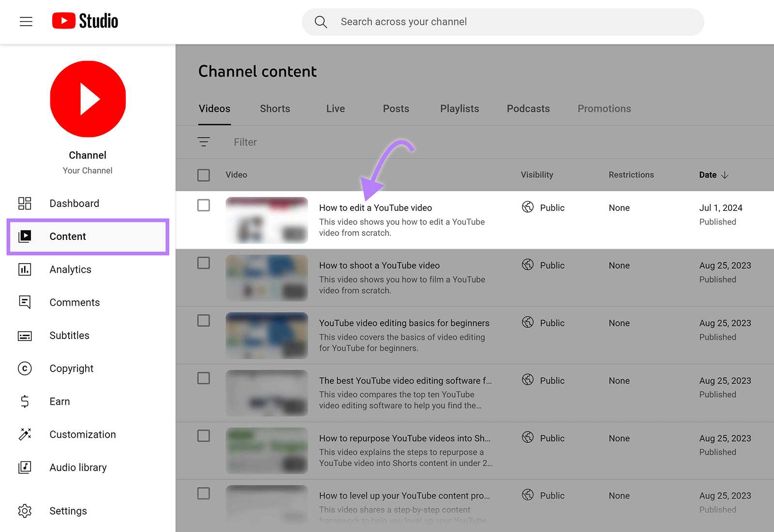The height and width of the screenshot is (532, 774).
Task: Click the Comments speech icon
Action: 25,302
